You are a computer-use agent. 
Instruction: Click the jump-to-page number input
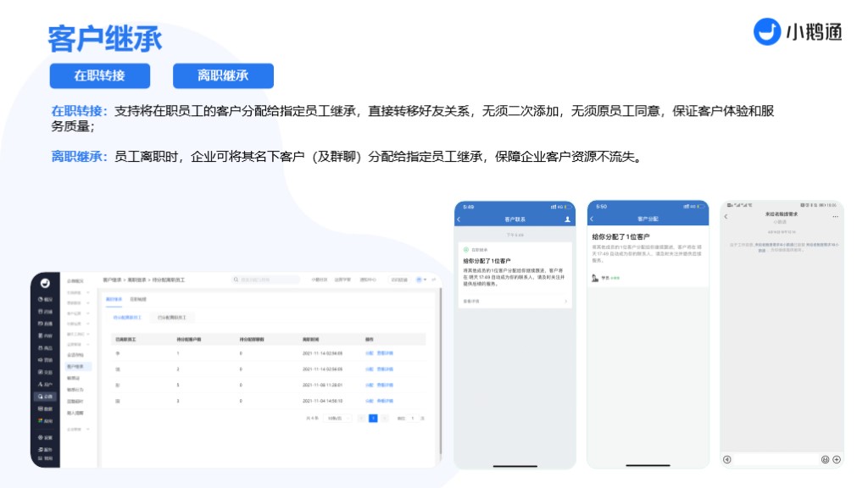(413, 419)
